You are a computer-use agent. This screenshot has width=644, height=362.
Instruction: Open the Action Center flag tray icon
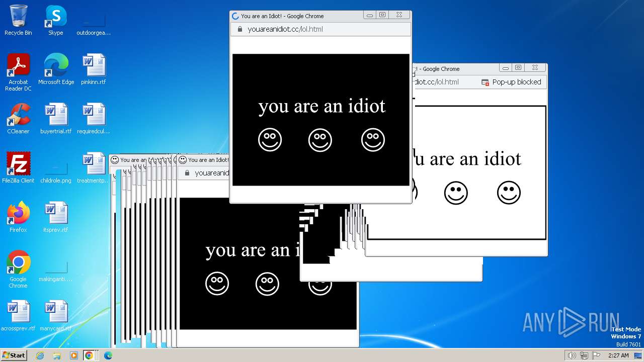pyautogui.click(x=596, y=355)
